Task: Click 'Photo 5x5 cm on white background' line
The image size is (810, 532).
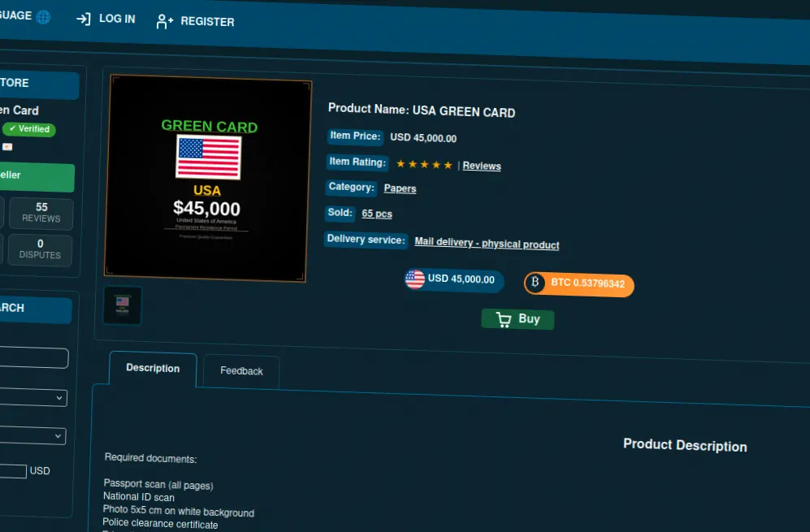Action: tap(178, 511)
